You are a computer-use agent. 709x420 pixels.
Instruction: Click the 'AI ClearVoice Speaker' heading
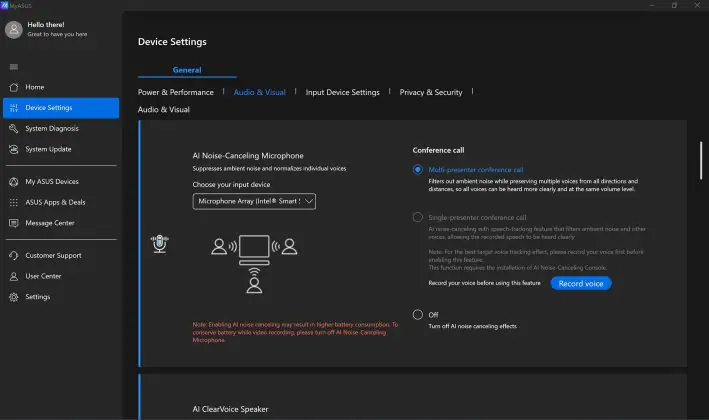pos(230,409)
